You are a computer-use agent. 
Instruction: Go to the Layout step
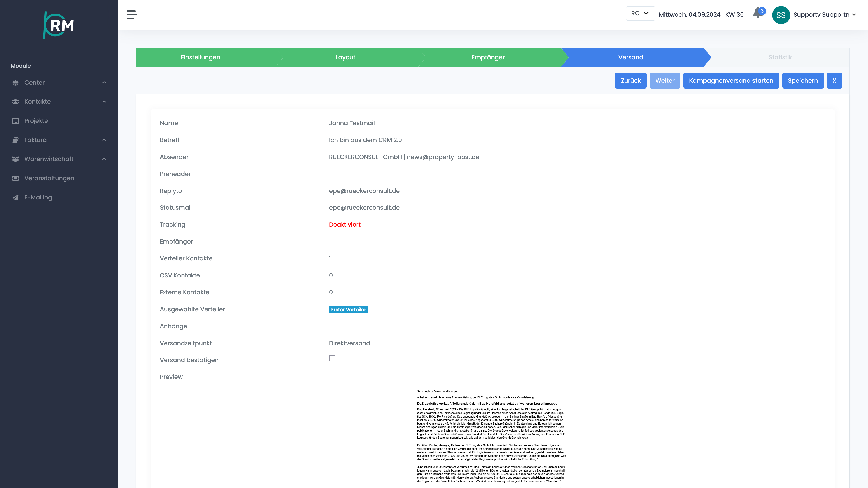[345, 57]
